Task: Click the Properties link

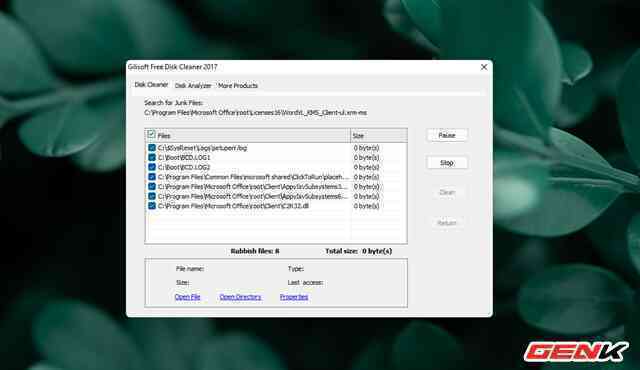Action: pyautogui.click(x=294, y=297)
